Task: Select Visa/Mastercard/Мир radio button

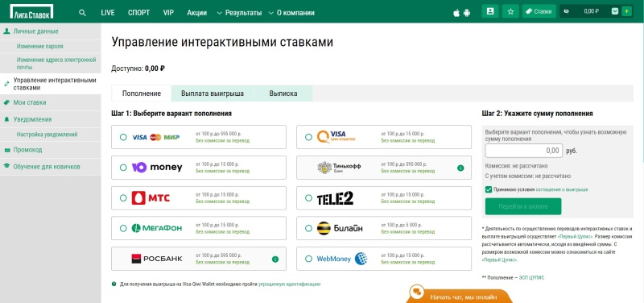Action: tap(123, 137)
